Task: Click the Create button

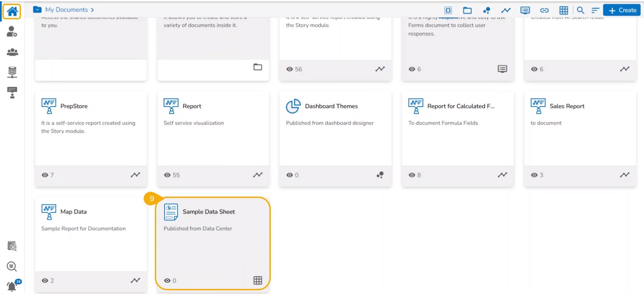Action: point(622,10)
